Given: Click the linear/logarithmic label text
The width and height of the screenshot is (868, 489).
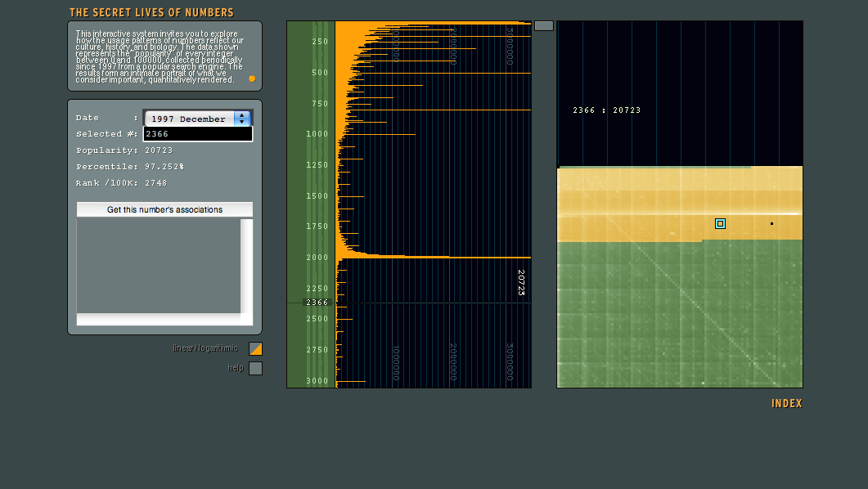Looking at the screenshot, I should 205,348.
